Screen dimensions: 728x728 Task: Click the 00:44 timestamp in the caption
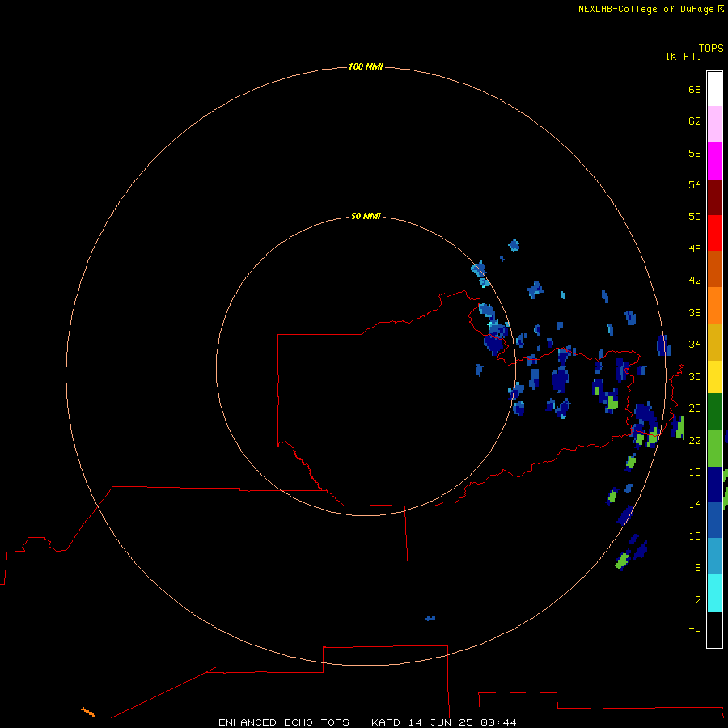click(x=498, y=722)
